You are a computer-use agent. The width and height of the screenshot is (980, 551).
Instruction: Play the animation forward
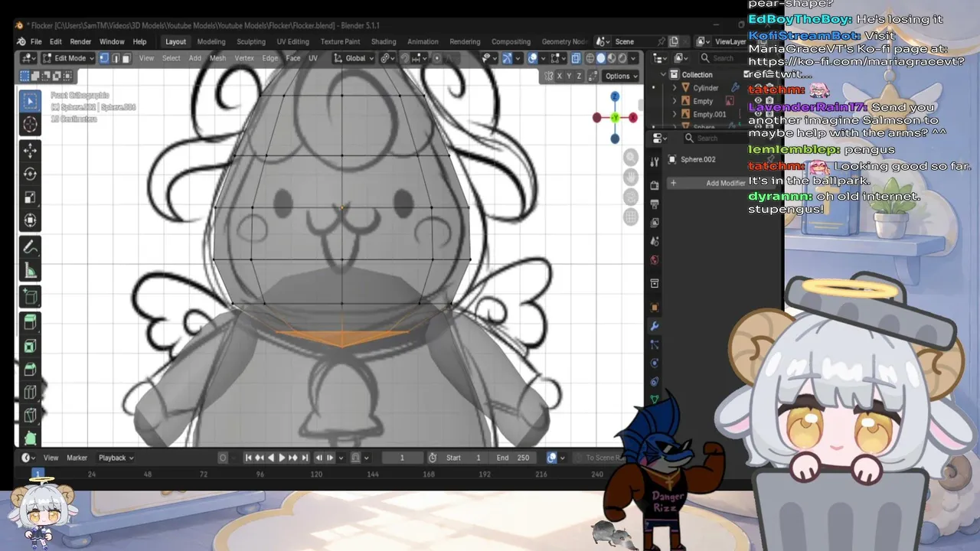[x=282, y=458]
